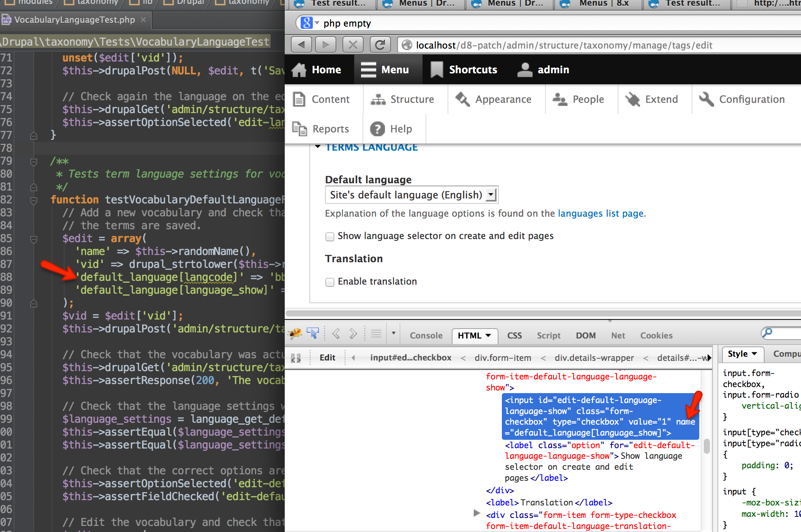The image size is (801, 532).
Task: Open the Default language select box
Action: [412, 195]
